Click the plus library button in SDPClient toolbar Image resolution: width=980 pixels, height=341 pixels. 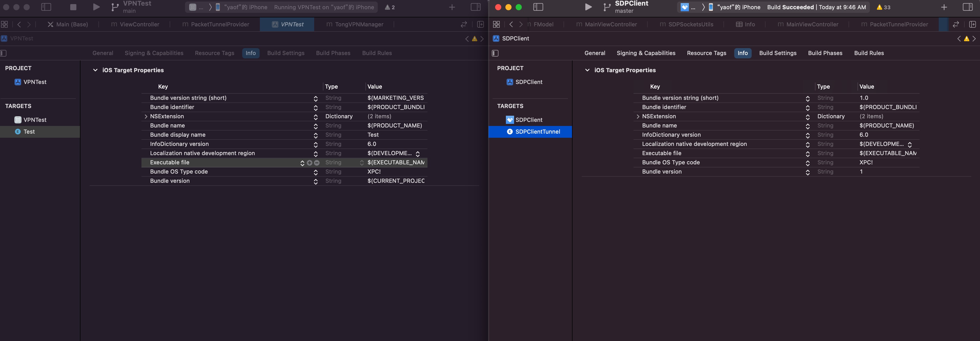click(x=944, y=7)
